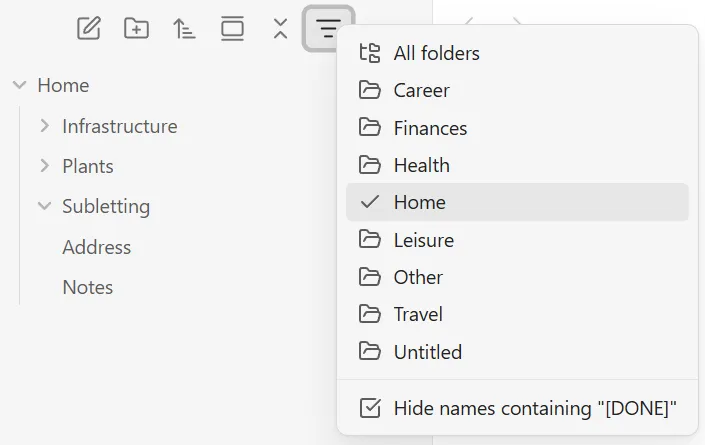Viewport: 705px width, 445px height.
Task: Click the Leisure folder icon
Action: click(x=370, y=240)
